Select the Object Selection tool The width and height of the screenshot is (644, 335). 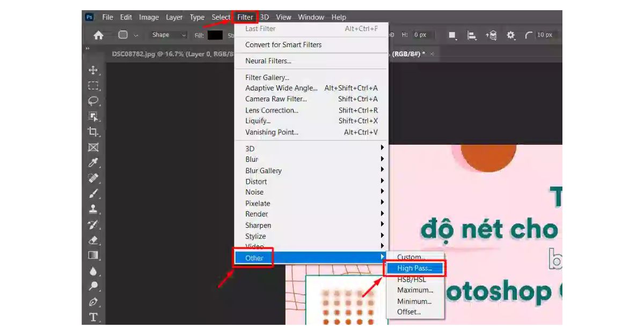click(93, 116)
